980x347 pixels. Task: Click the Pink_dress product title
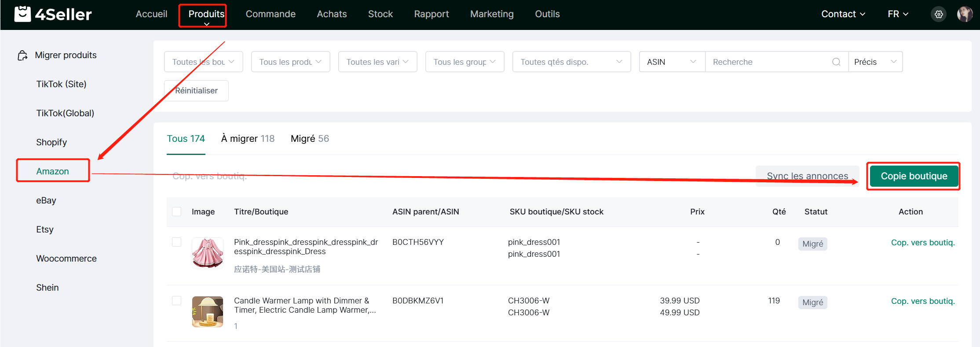click(x=306, y=247)
